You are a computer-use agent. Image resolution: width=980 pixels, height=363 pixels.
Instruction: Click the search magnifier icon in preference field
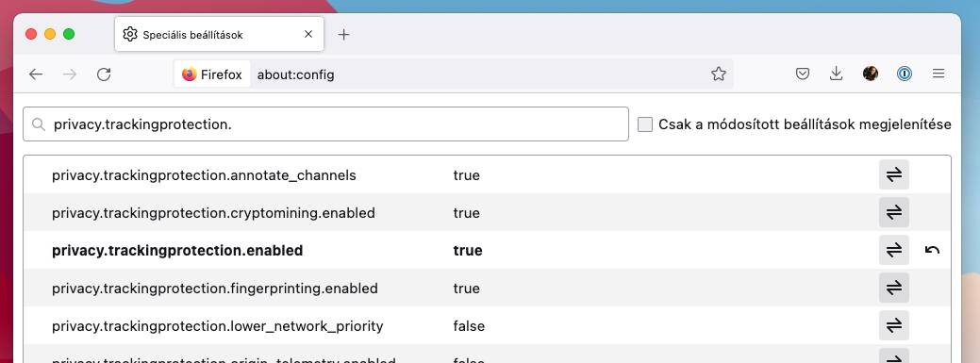tap(39, 124)
